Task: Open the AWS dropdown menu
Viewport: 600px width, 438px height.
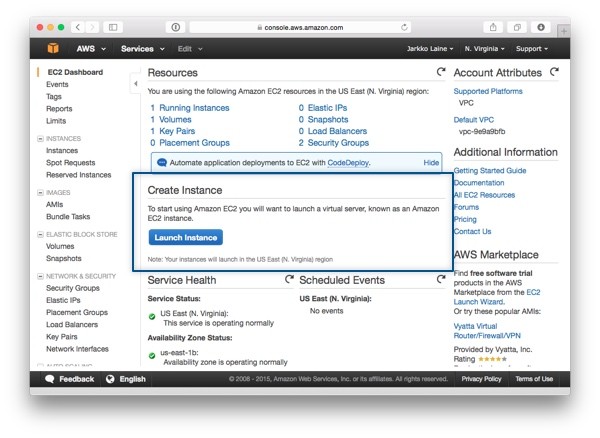Action: click(91, 49)
